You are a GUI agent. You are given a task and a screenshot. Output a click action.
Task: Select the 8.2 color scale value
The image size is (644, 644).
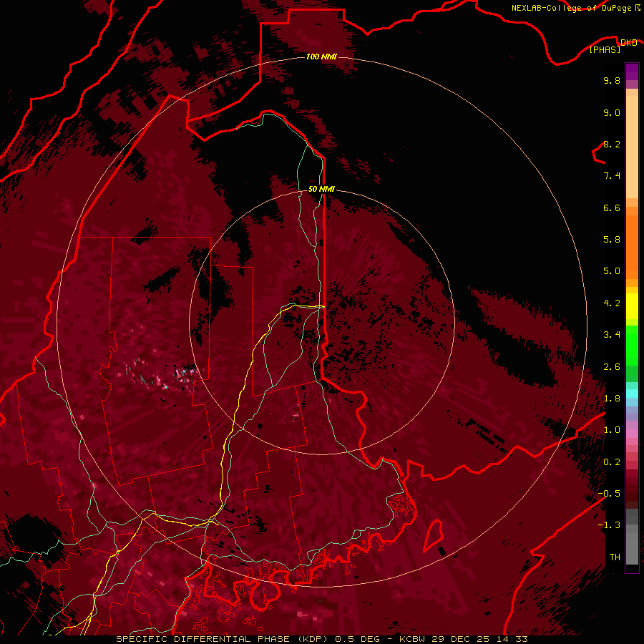pyautogui.click(x=612, y=144)
